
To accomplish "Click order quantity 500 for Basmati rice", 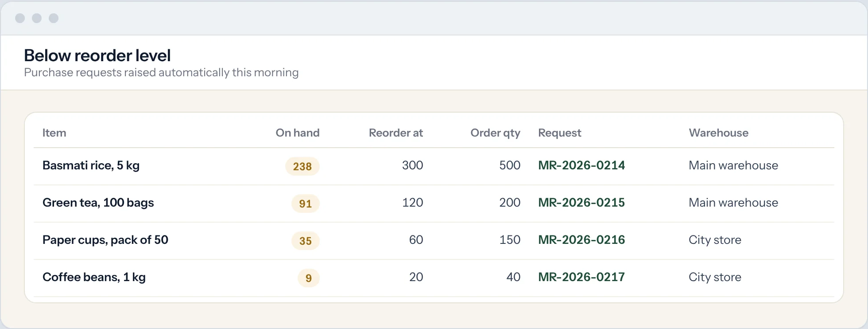I will point(510,165).
